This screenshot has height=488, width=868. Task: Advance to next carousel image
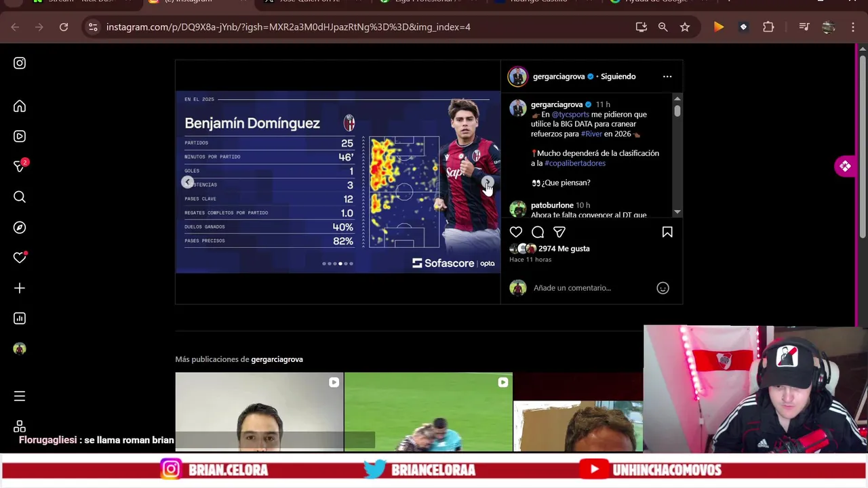(x=488, y=182)
